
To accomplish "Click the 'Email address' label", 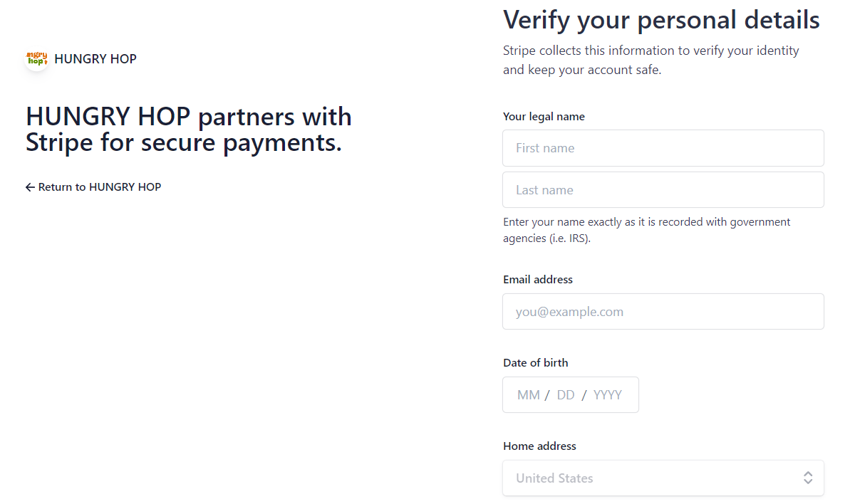I will pos(538,280).
